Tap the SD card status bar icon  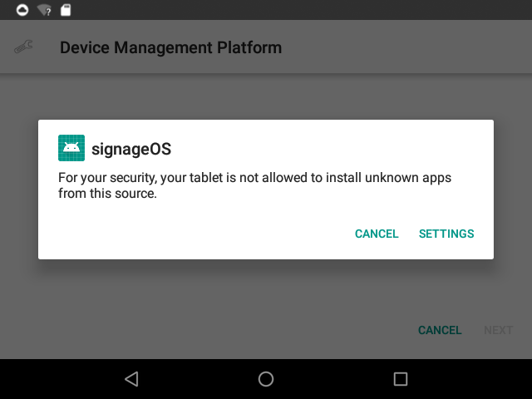[66, 10]
